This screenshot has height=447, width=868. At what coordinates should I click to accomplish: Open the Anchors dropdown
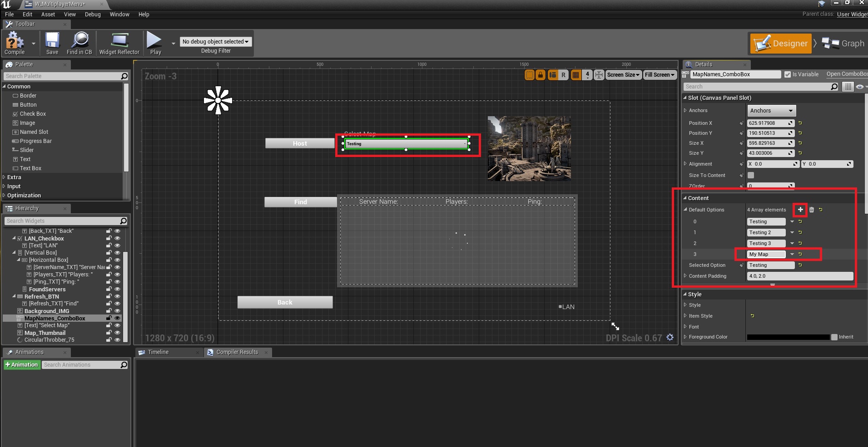click(x=771, y=111)
